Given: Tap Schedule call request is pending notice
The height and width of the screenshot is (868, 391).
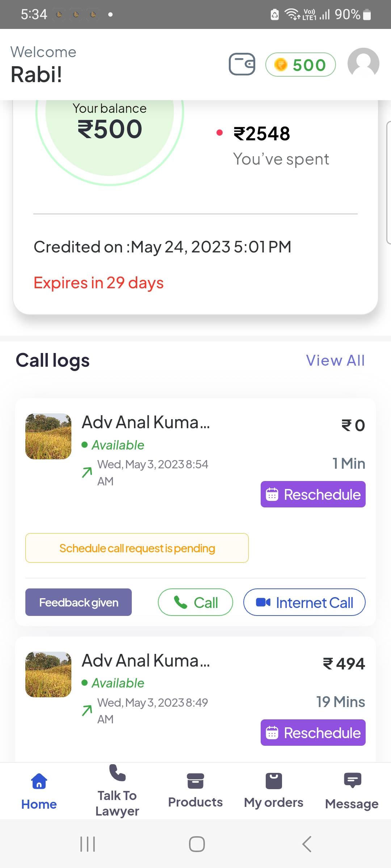Looking at the screenshot, I should coord(137,548).
